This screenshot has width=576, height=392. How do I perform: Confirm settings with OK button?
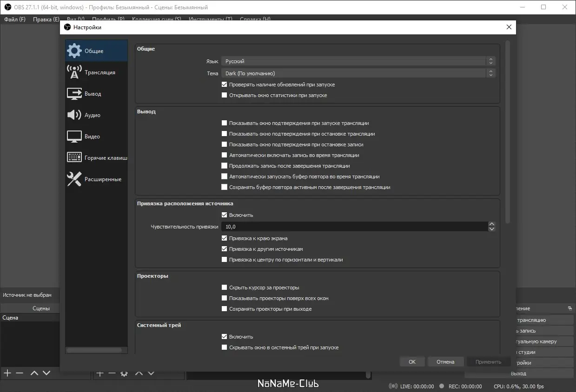(412, 362)
